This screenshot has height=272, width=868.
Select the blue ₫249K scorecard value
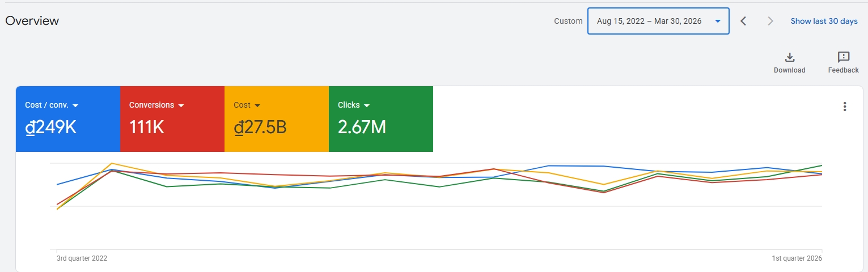[x=50, y=127]
